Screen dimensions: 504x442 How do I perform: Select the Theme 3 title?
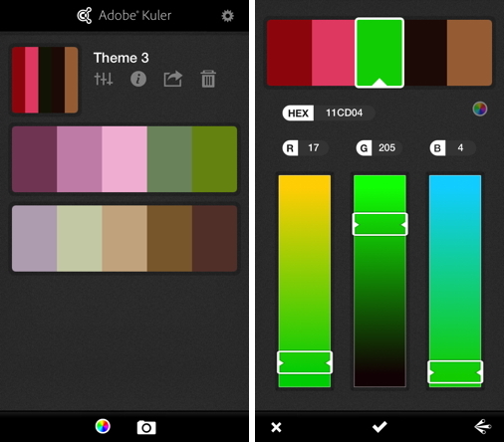pyautogui.click(x=122, y=58)
